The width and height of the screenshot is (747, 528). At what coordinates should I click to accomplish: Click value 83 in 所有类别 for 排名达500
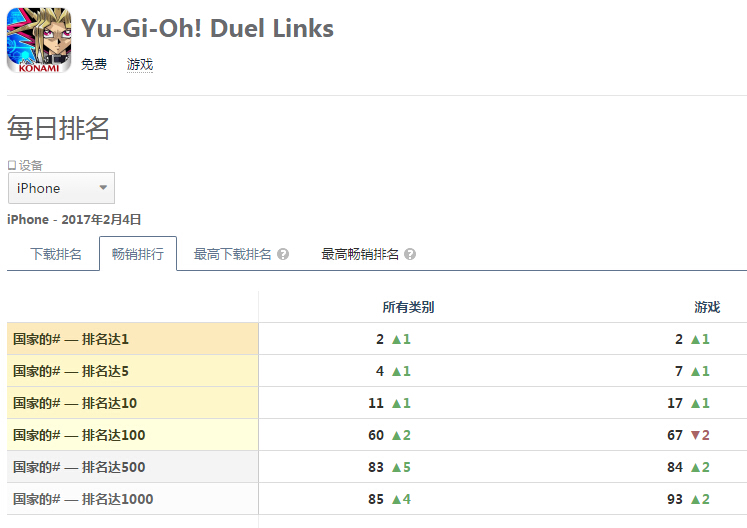(x=376, y=467)
